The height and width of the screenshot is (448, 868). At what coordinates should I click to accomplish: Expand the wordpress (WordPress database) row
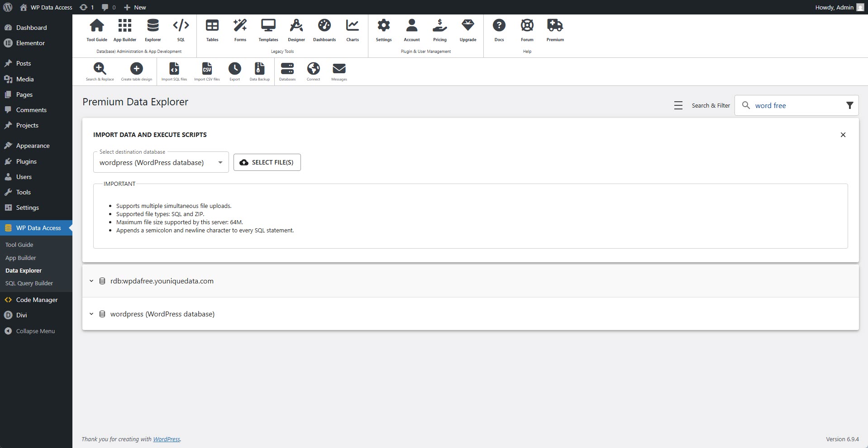[x=91, y=314]
